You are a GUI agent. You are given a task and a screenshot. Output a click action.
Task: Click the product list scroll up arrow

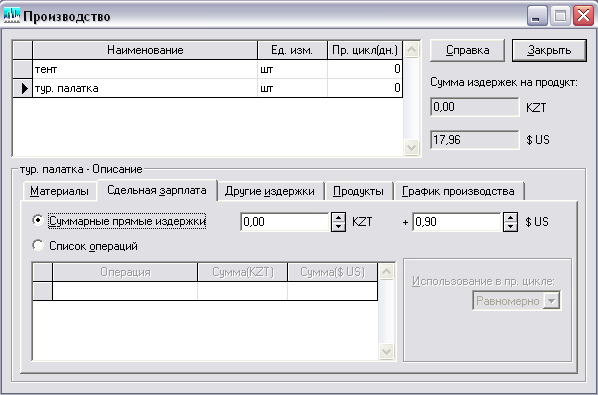(412, 50)
